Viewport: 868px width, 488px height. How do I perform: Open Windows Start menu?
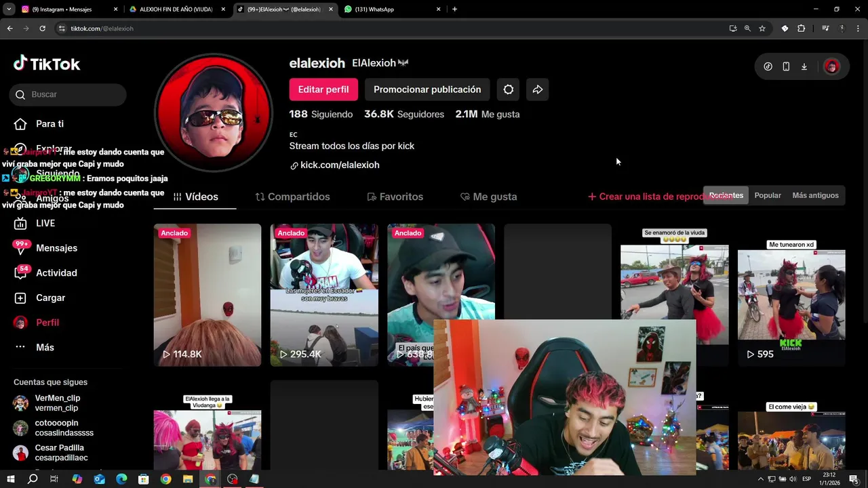coord(10,479)
